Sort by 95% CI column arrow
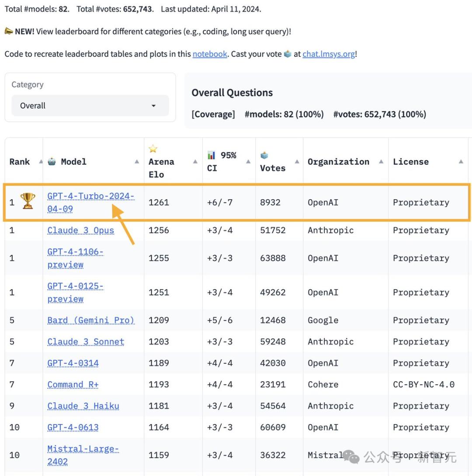This screenshot has width=472, height=476. (248, 162)
